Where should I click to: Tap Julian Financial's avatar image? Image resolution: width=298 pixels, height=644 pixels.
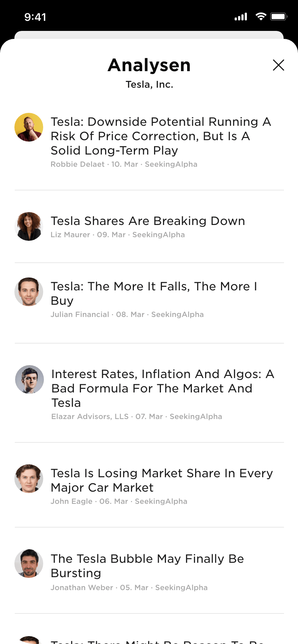29,292
